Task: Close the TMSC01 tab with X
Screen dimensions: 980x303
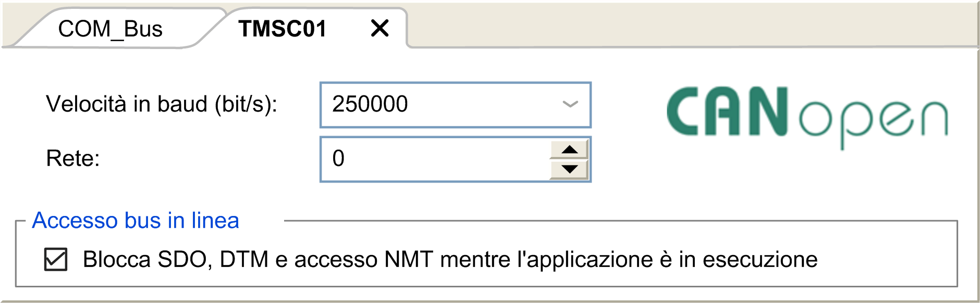Action: 380,28
